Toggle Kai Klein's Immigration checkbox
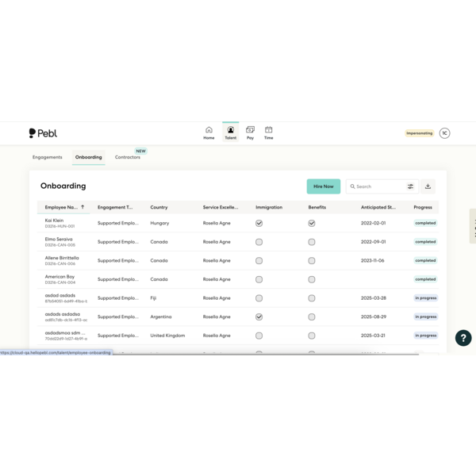 [259, 223]
